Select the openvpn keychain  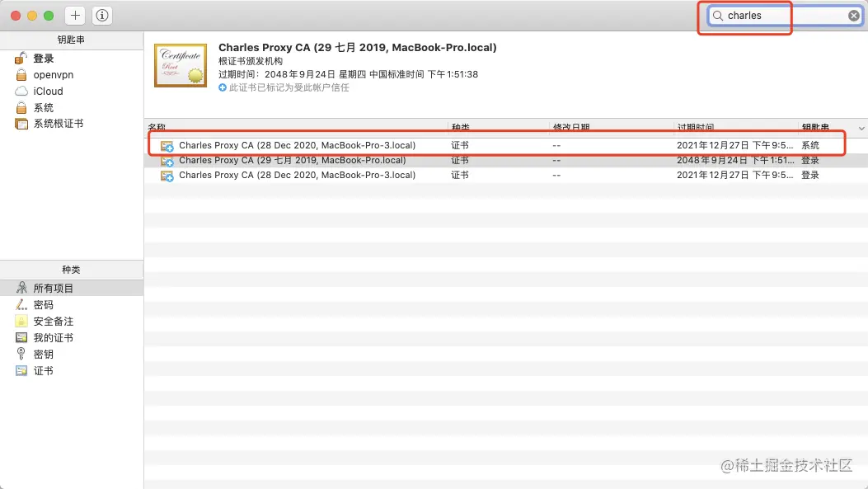tap(72, 75)
